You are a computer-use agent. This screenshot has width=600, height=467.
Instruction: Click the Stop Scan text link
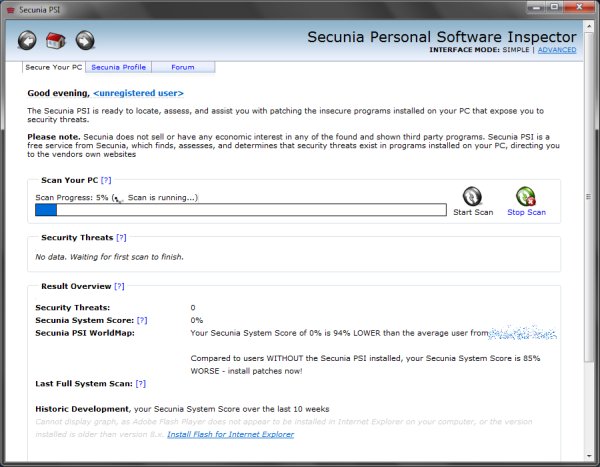tap(527, 212)
